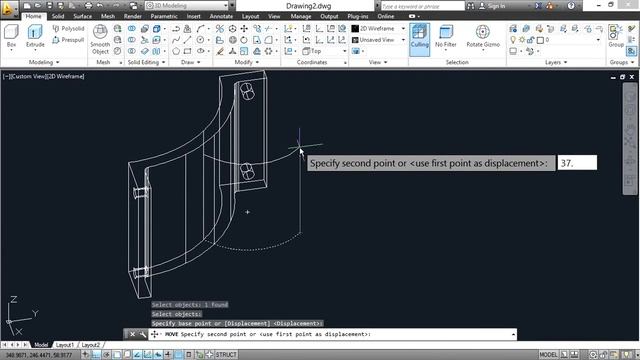The image size is (640, 360).
Task: Click the dynamic input distance box showing 37.
Action: point(577,163)
